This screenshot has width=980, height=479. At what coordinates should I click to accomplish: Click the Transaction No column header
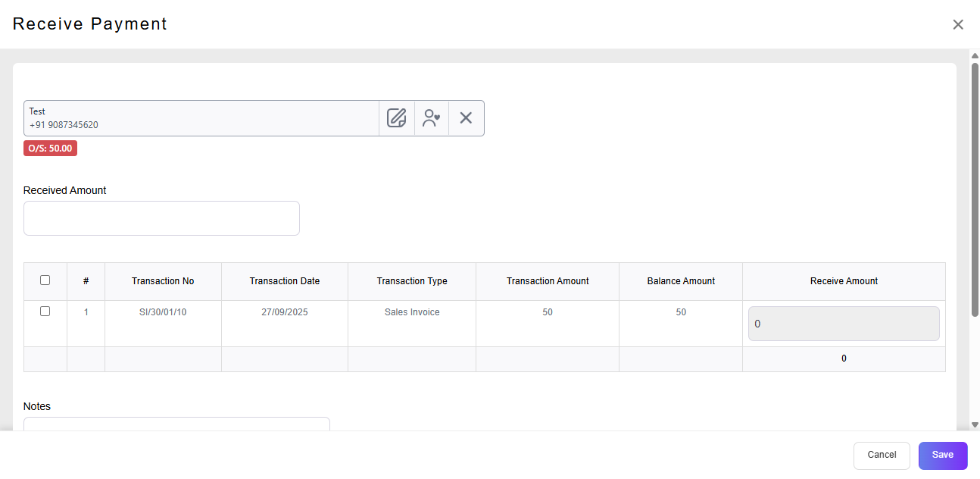coord(163,281)
